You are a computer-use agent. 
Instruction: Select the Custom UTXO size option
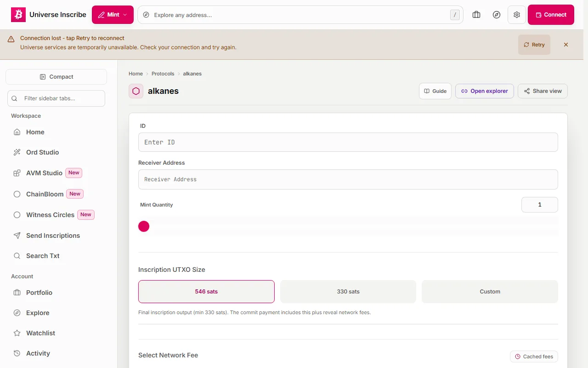pos(490,292)
